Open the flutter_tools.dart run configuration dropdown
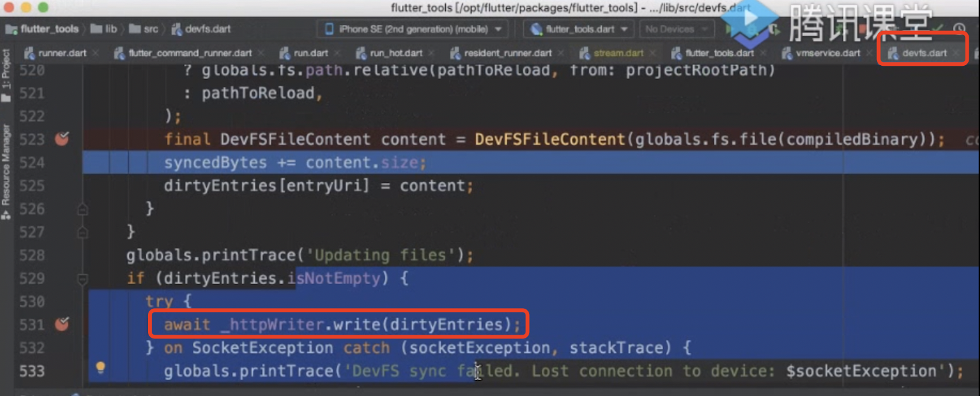This screenshot has height=396, width=980. [578, 29]
